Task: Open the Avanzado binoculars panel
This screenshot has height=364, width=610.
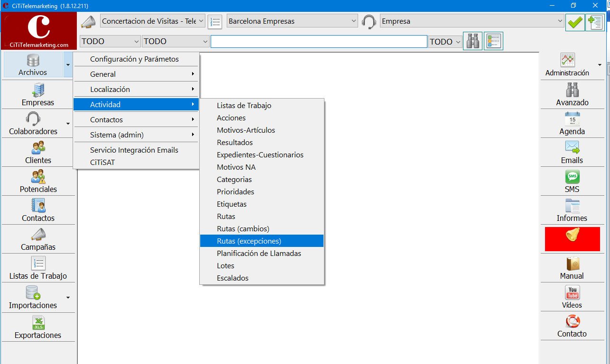Action: 573,94
